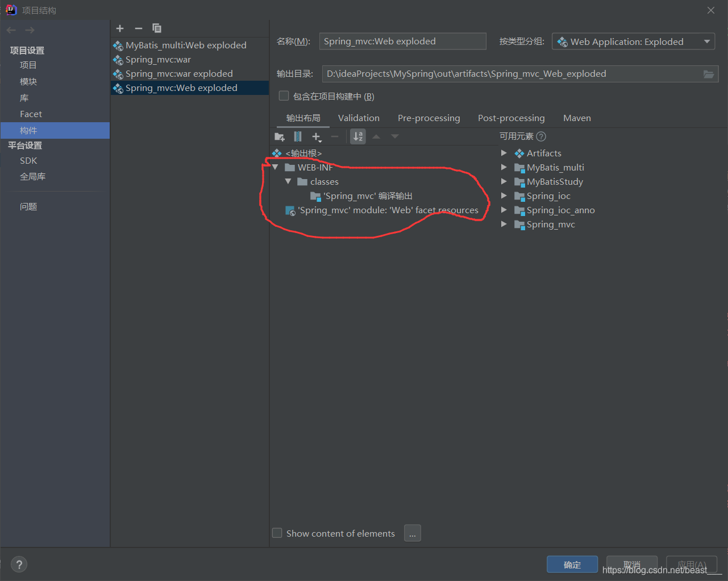
Task: Enable include in project build
Action: click(x=284, y=96)
